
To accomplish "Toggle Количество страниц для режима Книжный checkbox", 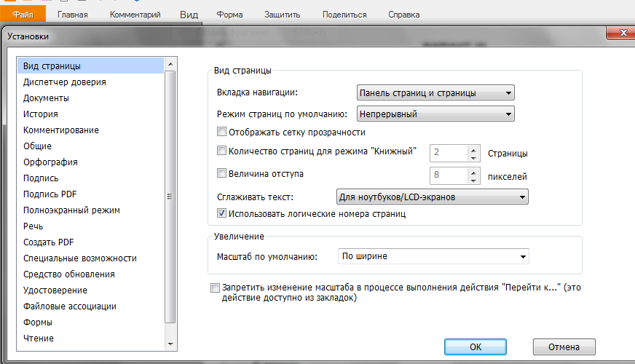I will point(222,151).
